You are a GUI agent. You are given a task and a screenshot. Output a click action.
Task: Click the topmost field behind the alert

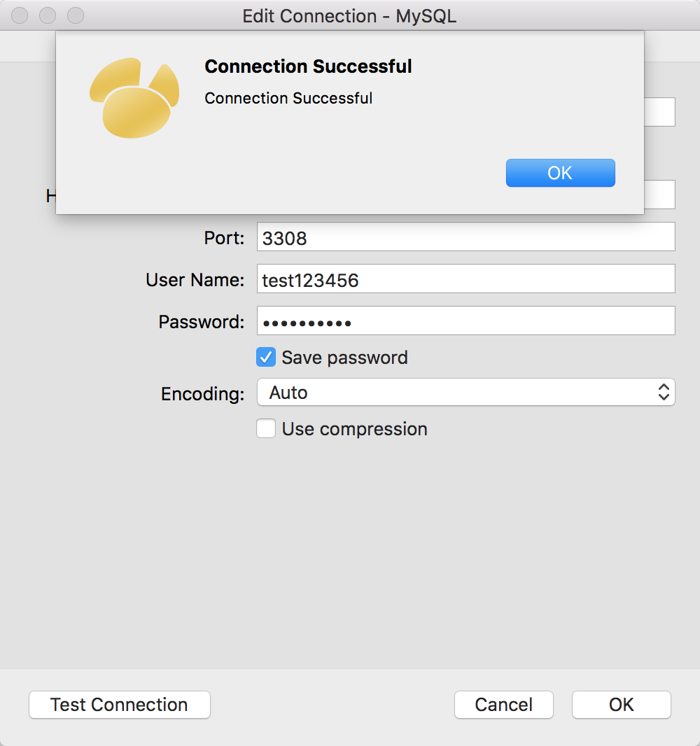click(659, 112)
